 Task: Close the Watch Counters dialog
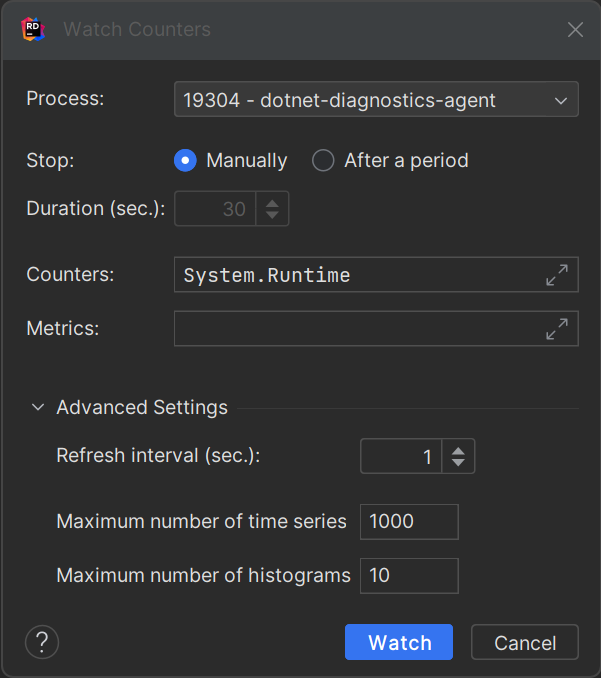tap(575, 30)
